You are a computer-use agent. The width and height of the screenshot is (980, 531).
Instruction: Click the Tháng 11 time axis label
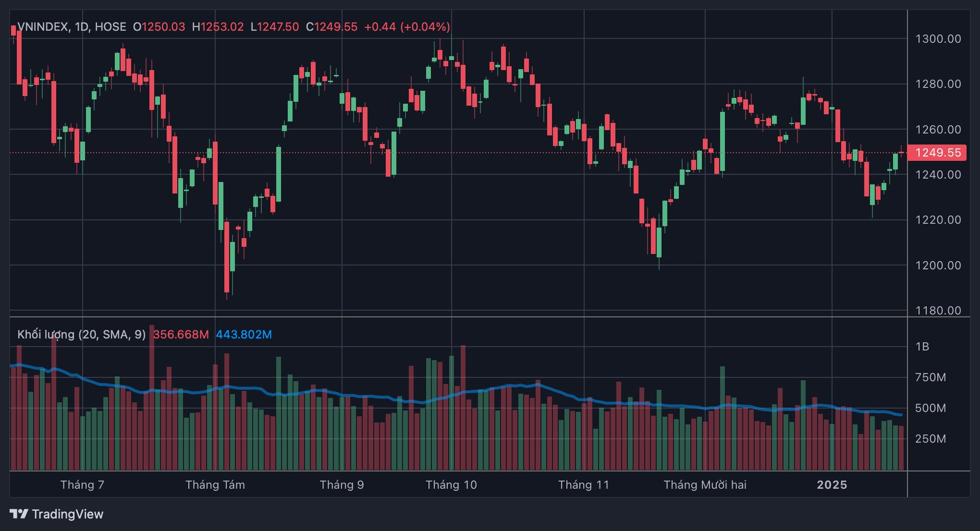(x=583, y=485)
